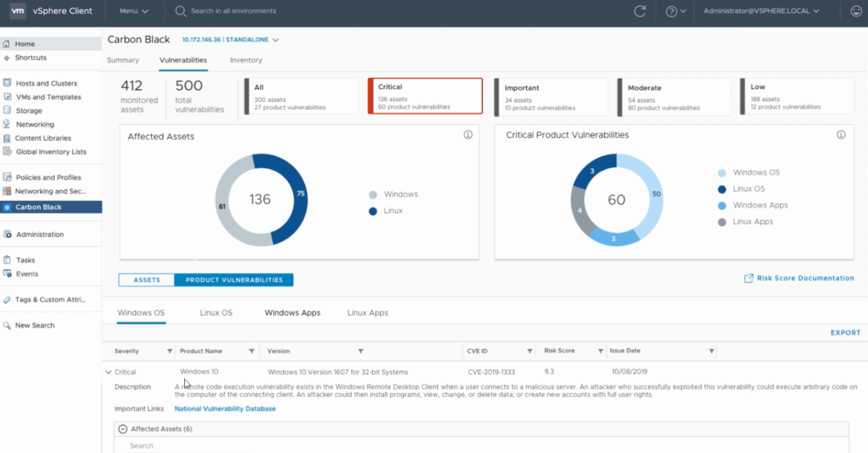The width and height of the screenshot is (868, 453).
Task: Click the Events icon in sidebar
Action: (x=7, y=274)
